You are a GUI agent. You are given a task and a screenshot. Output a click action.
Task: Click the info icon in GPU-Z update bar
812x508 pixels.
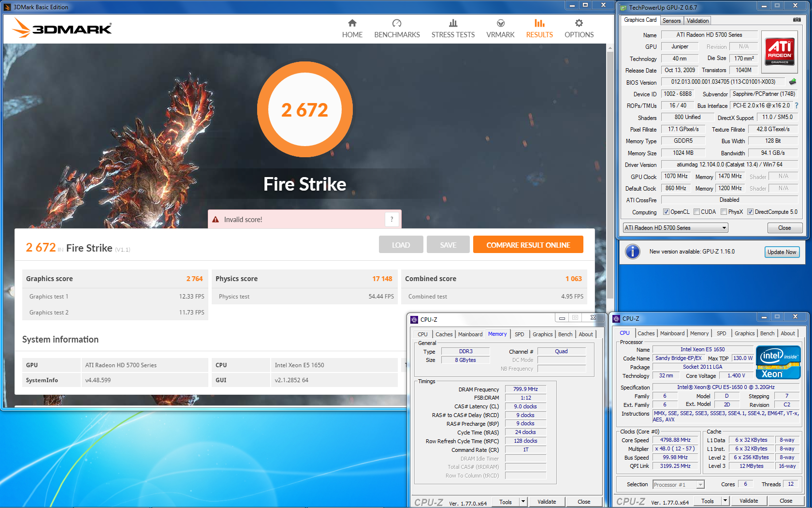tap(632, 252)
